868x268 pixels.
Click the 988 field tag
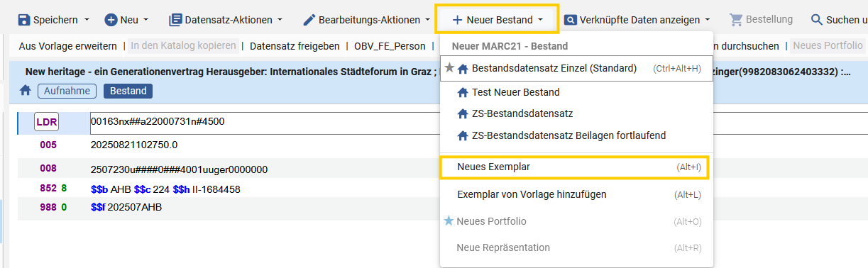pyautogui.click(x=48, y=207)
